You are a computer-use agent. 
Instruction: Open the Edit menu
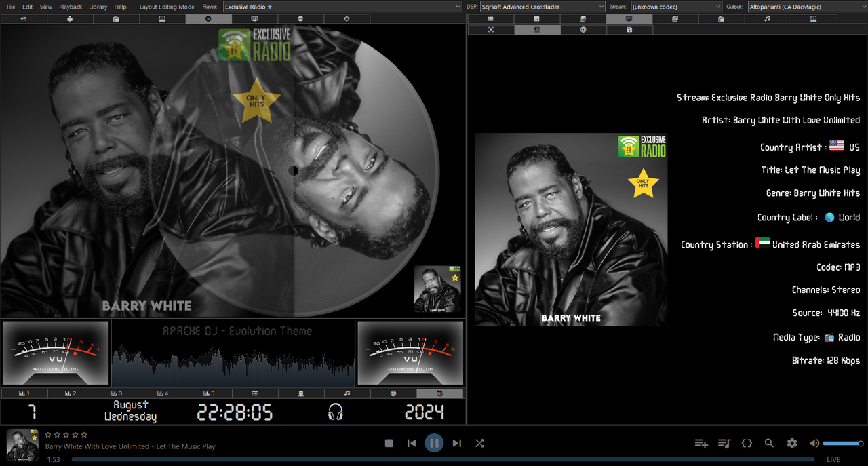27,7
